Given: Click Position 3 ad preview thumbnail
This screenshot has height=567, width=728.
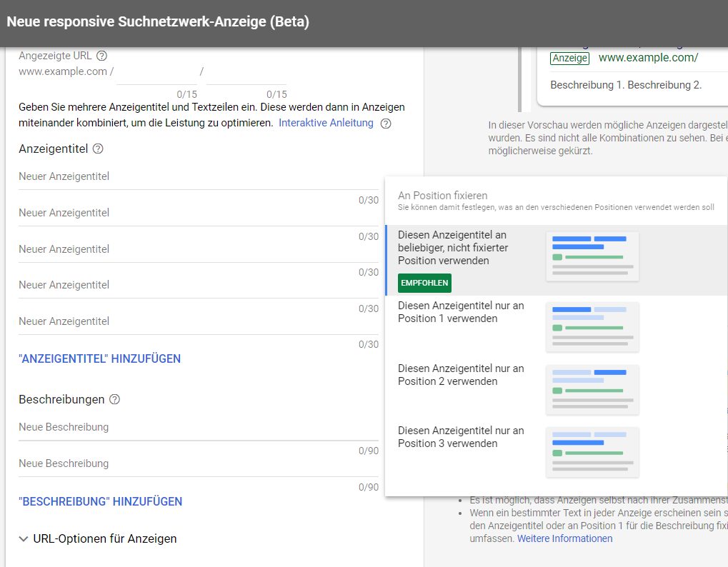Looking at the screenshot, I should click(x=592, y=451).
